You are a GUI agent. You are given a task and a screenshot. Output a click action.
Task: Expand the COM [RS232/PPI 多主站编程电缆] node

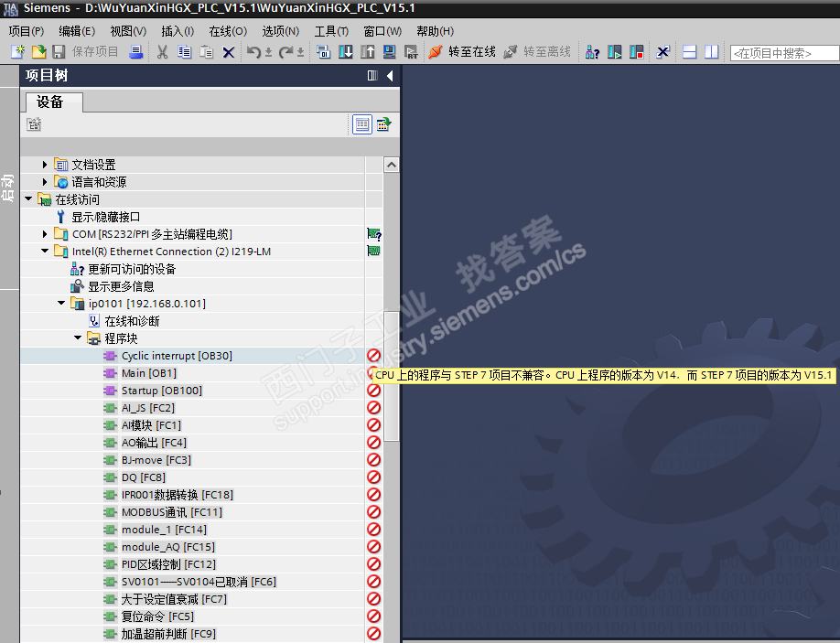[x=45, y=234]
